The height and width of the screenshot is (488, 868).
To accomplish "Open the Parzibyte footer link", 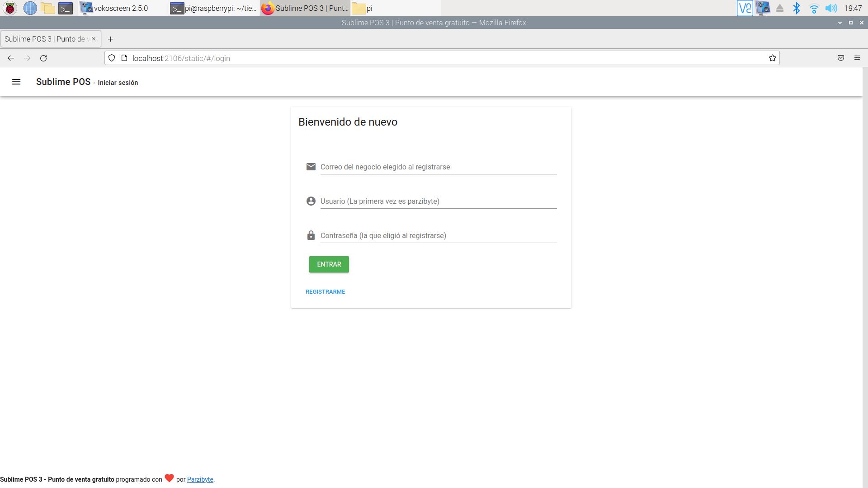I will [200, 479].
